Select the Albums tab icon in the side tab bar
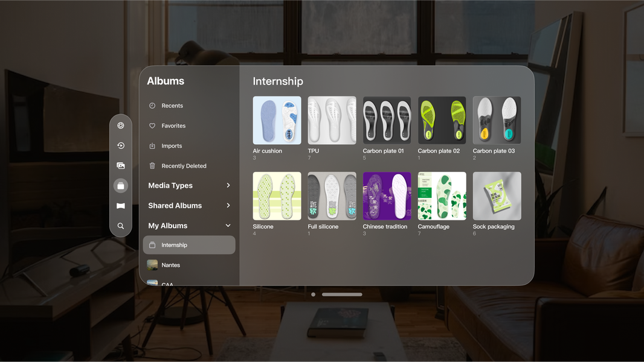The width and height of the screenshot is (644, 362). [121, 186]
